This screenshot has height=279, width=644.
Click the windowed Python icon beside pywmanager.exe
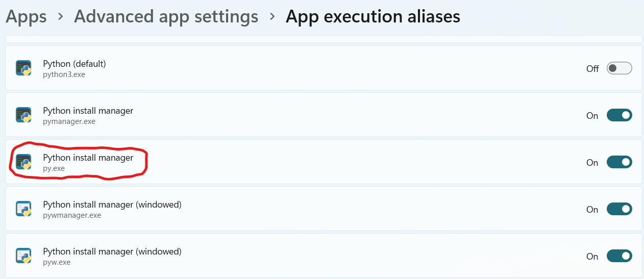click(23, 209)
